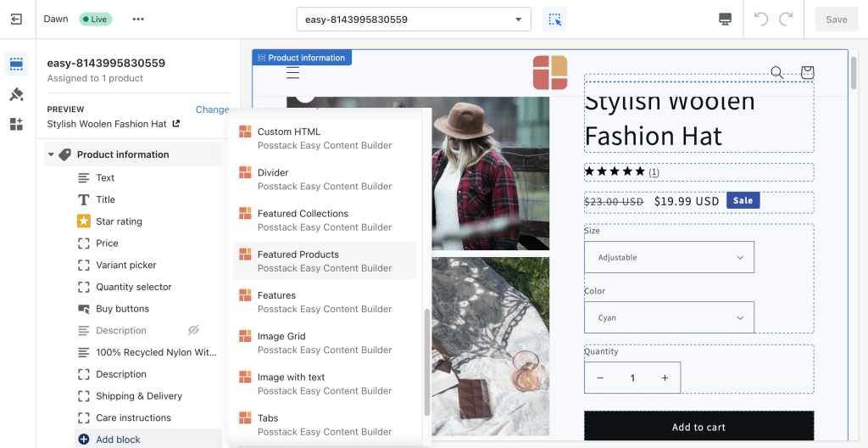
Task: Click the Change preview link
Action: pyautogui.click(x=212, y=109)
